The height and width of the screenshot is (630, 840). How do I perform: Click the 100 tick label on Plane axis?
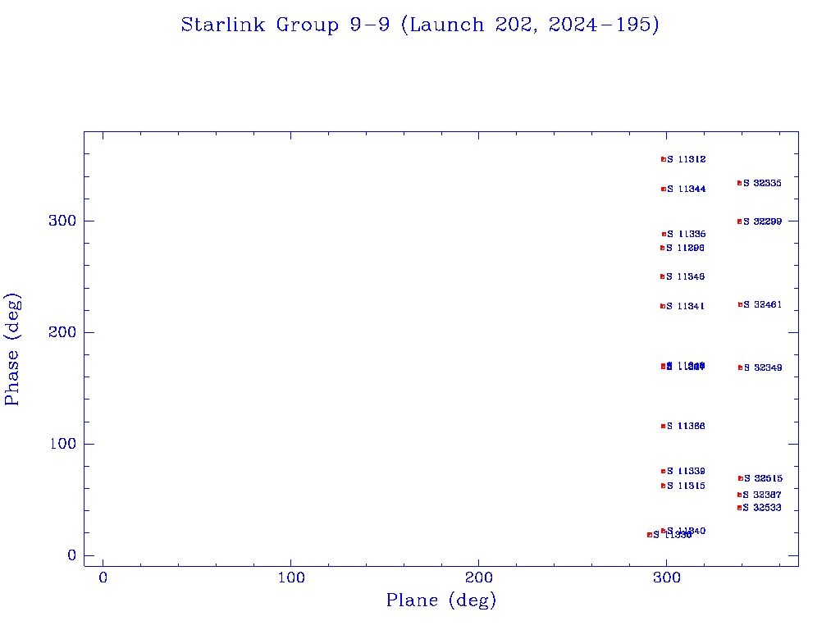coord(291,577)
